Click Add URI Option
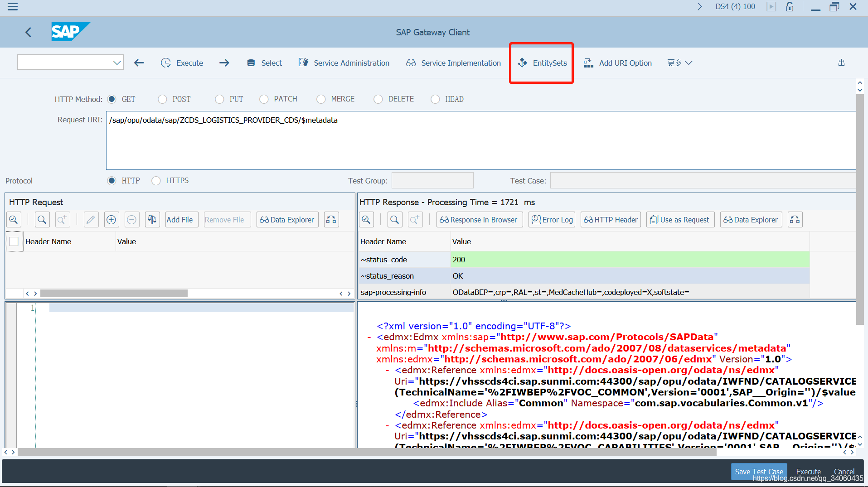 [x=618, y=63]
